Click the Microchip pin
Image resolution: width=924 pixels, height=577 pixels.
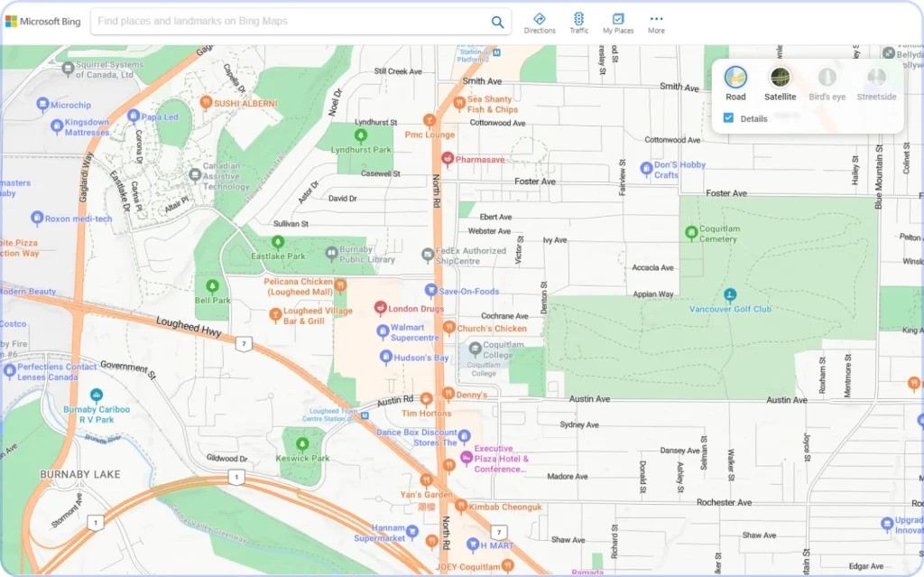pos(42,105)
